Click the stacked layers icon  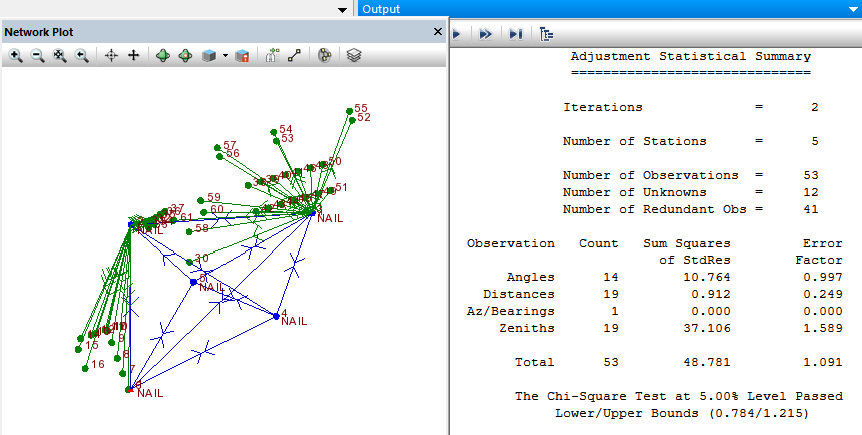pyautogui.click(x=354, y=56)
